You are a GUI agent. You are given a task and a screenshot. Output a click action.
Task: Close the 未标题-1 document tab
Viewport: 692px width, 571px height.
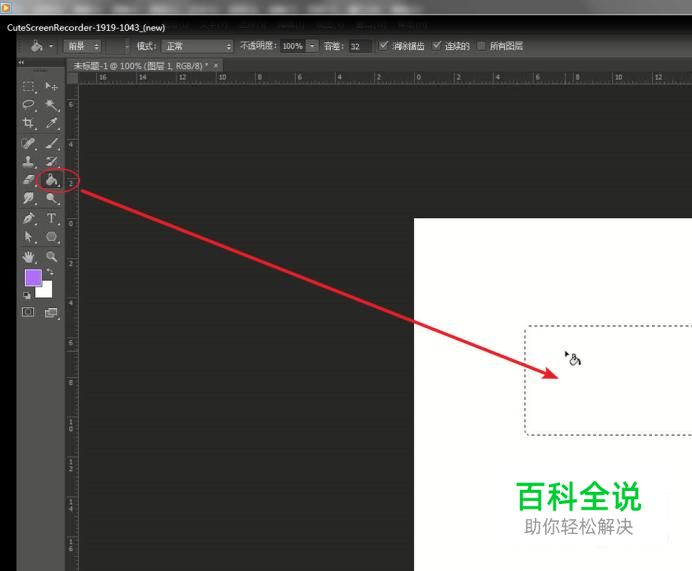tap(216, 66)
